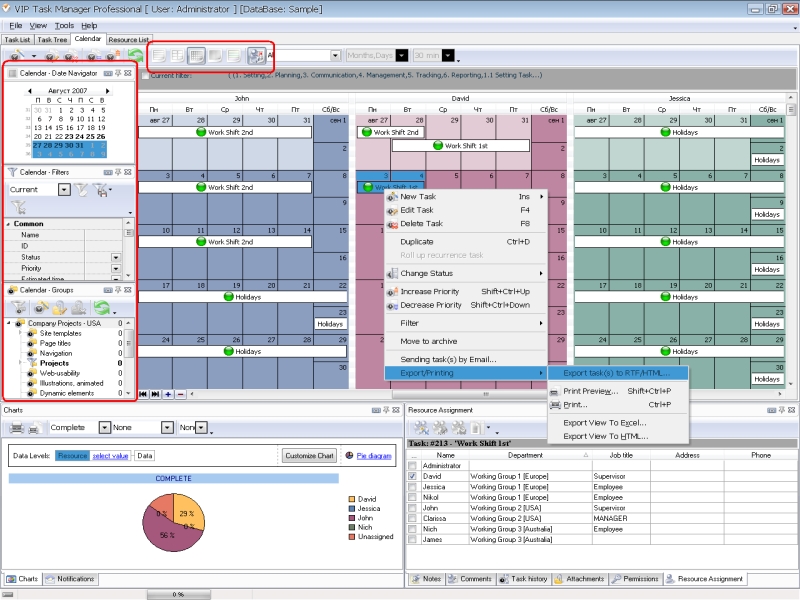Click the green refresh icon in main toolbar
Image resolution: width=800 pixels, height=600 pixels.
tap(135, 55)
